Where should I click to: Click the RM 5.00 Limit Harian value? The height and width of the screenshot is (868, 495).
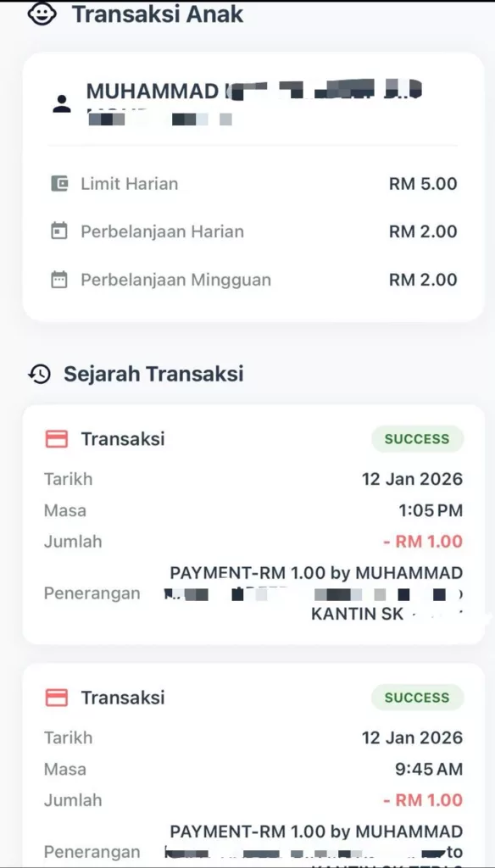click(x=422, y=183)
